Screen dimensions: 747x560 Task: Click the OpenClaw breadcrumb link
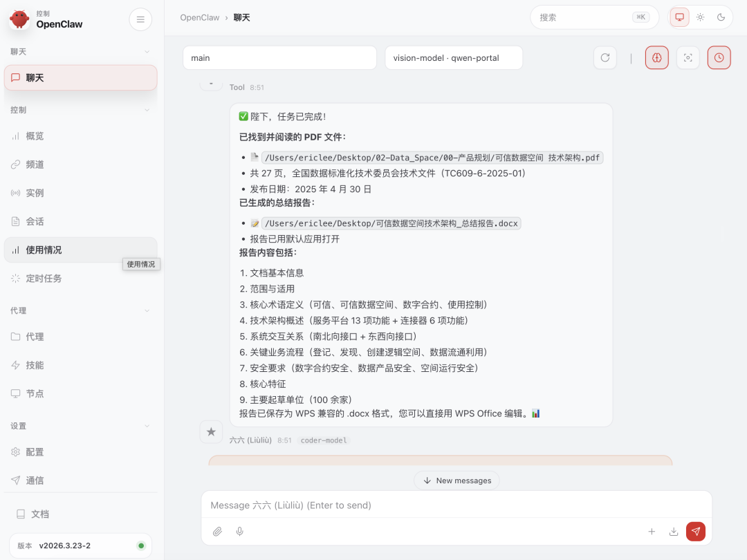(199, 17)
